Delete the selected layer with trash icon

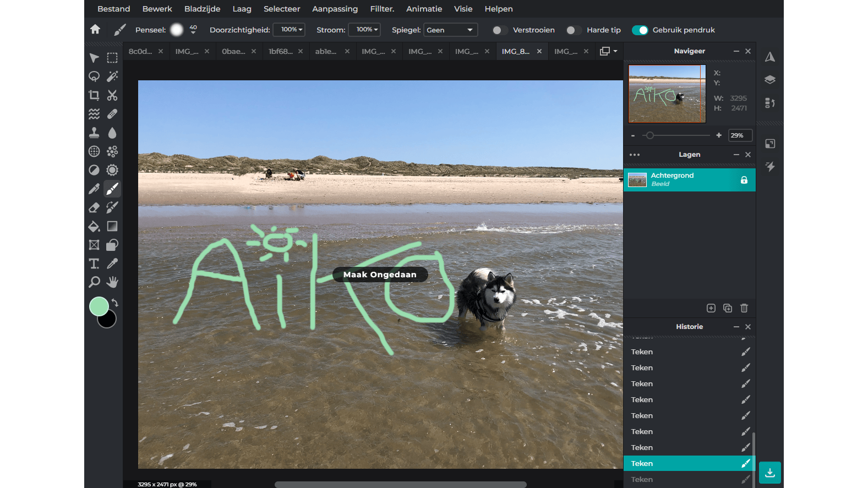(x=744, y=308)
